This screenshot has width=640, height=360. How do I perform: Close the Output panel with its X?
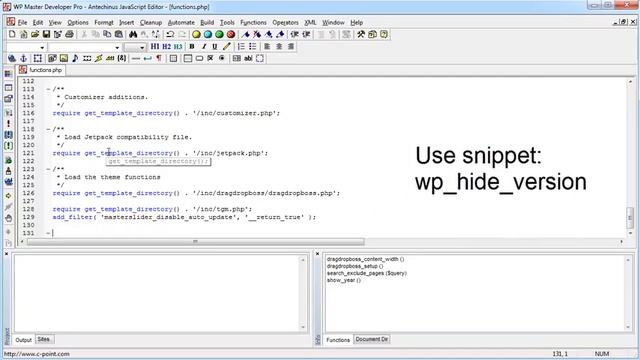point(7,254)
